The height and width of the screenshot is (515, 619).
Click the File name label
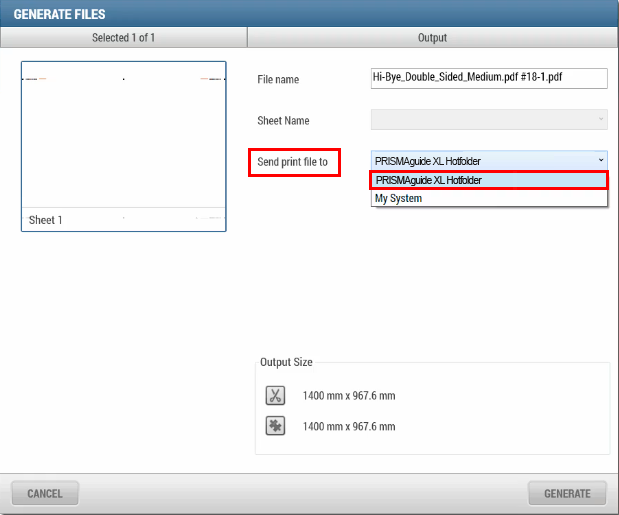pyautogui.click(x=278, y=79)
